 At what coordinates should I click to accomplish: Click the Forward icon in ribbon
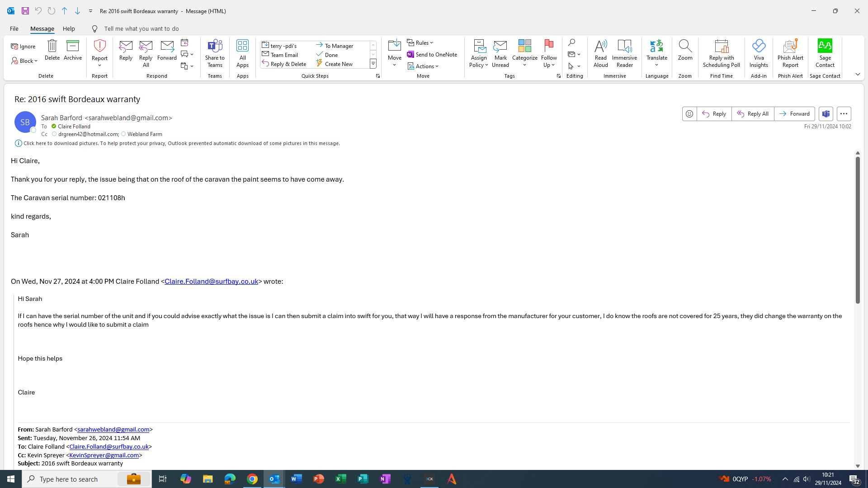click(167, 46)
